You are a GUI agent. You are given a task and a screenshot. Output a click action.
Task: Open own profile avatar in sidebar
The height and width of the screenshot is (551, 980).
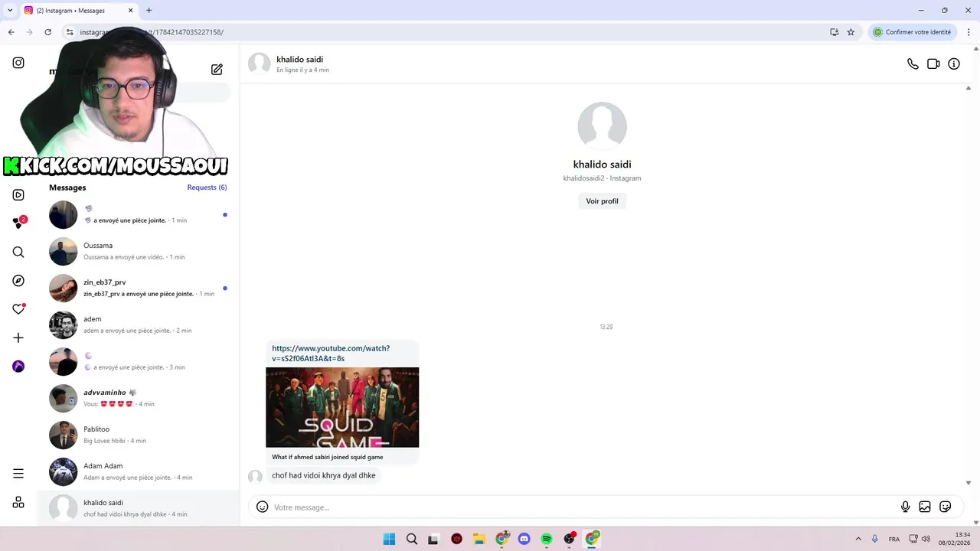point(18,367)
